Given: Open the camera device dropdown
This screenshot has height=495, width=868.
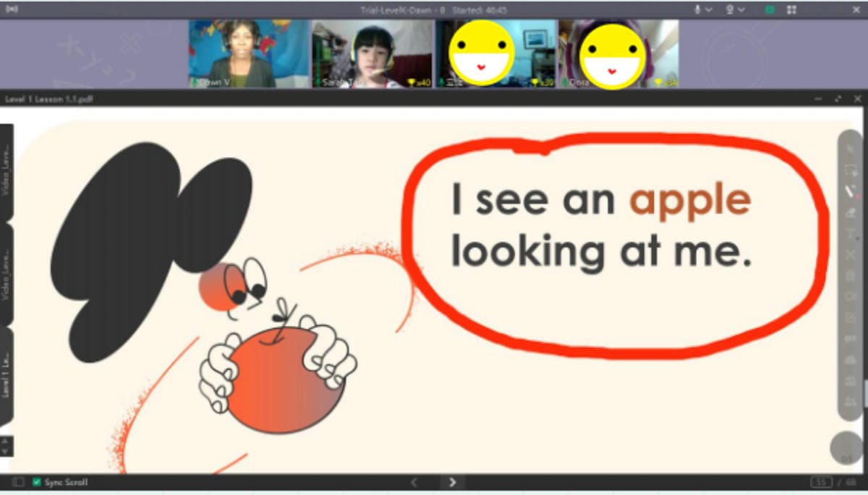Looking at the screenshot, I should click(740, 9).
